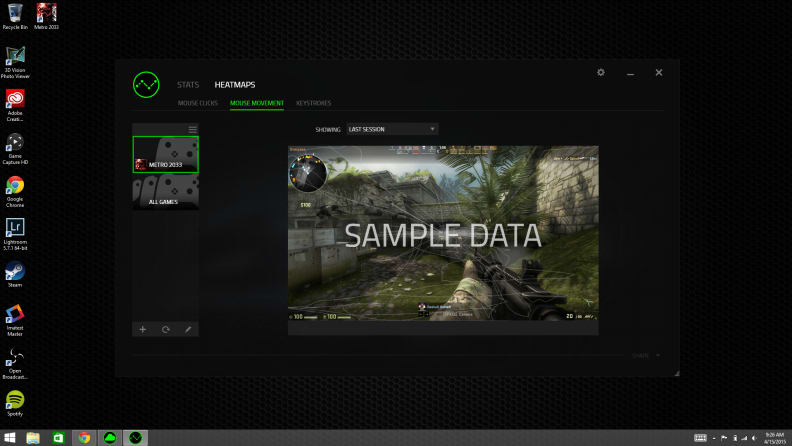Open the taskbar clock and date
Image resolution: width=792 pixels, height=446 pixels.
tap(775, 438)
